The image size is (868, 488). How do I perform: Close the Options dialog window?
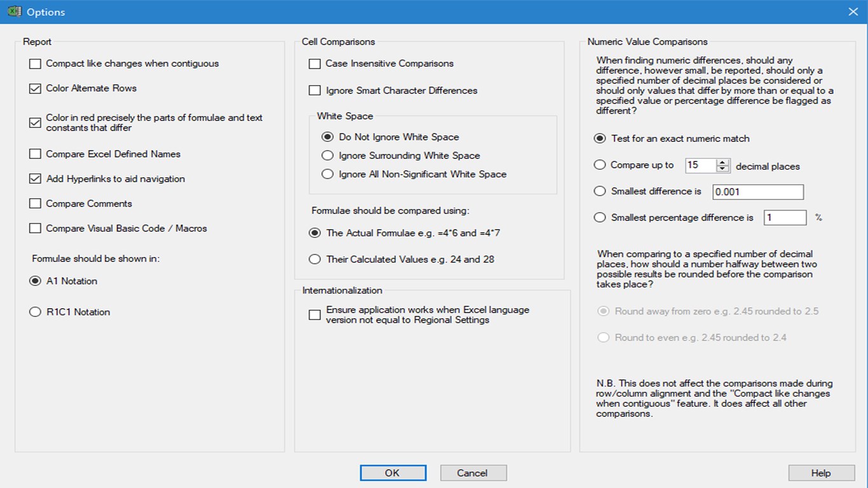[x=853, y=11]
